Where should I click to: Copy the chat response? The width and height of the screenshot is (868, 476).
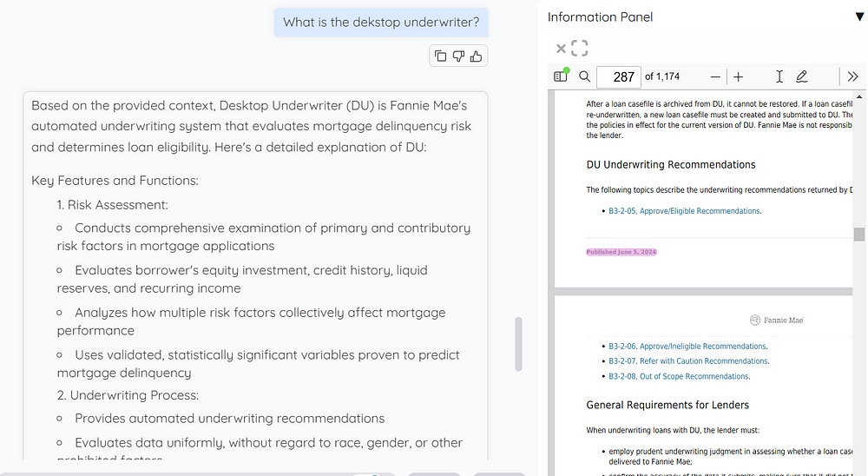[440, 56]
